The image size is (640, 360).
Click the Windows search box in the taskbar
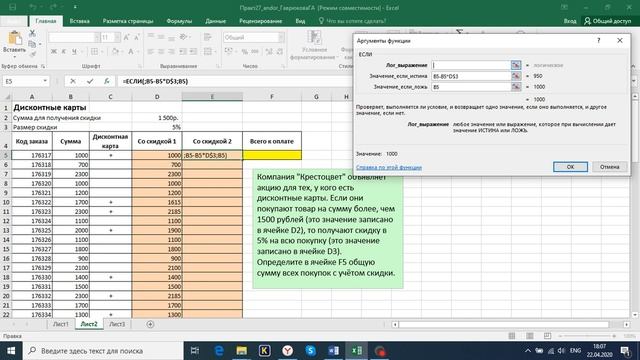[104, 351]
